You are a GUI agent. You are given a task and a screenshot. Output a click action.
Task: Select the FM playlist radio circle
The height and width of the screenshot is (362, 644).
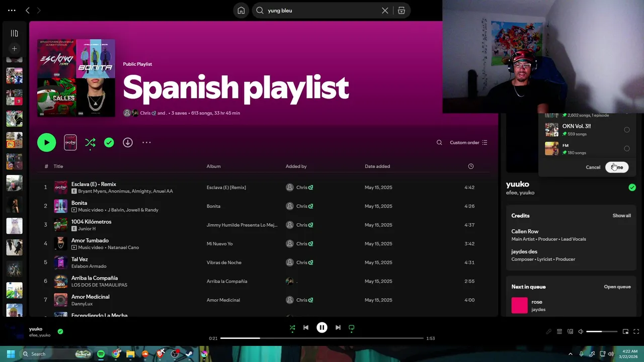click(x=627, y=148)
